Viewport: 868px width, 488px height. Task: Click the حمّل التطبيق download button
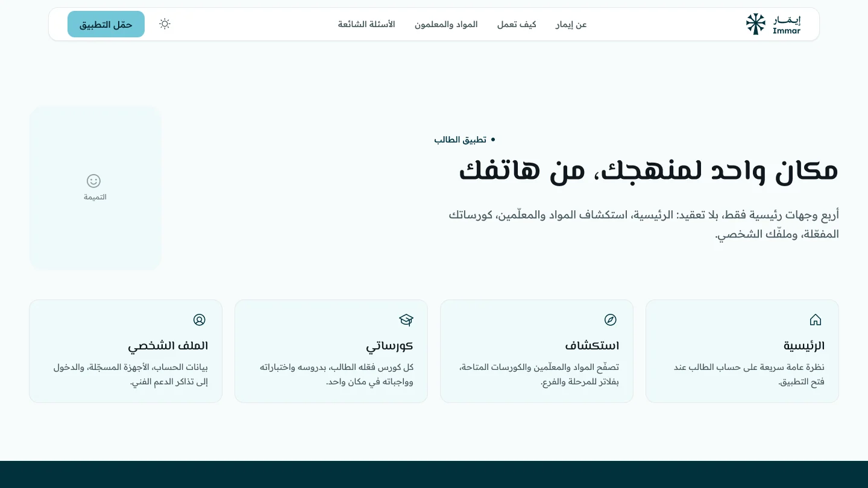click(106, 24)
